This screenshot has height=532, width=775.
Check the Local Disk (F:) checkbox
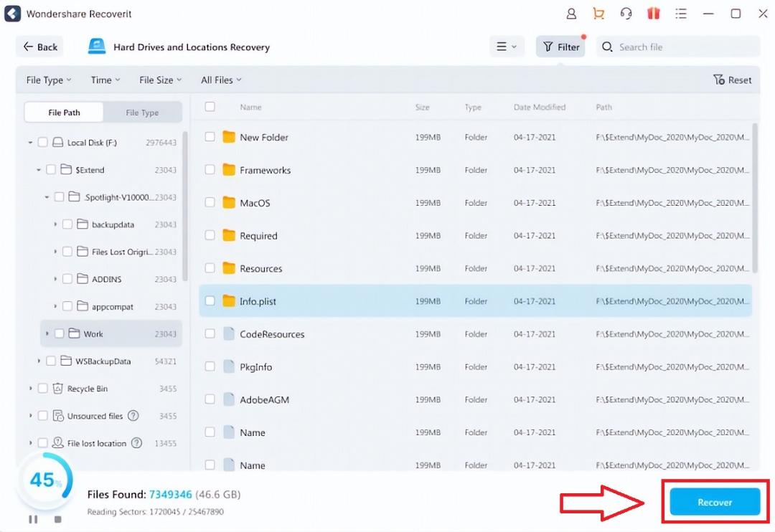[x=43, y=142]
